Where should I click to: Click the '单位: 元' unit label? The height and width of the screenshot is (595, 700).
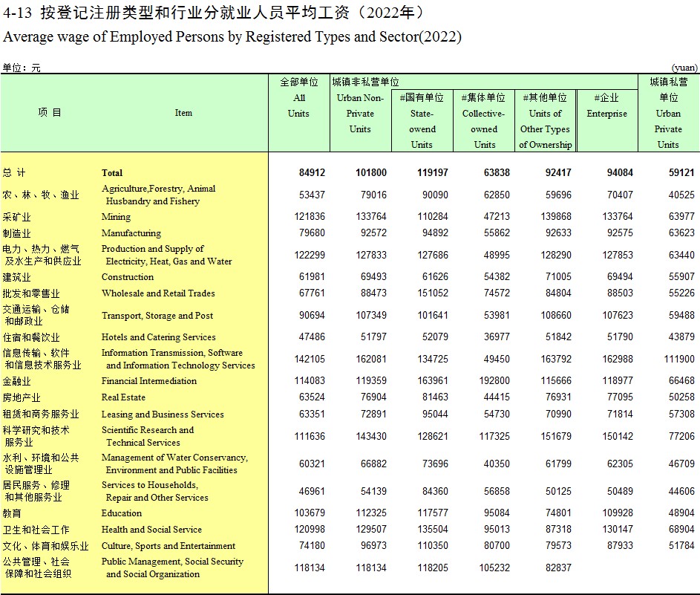pos(22,68)
